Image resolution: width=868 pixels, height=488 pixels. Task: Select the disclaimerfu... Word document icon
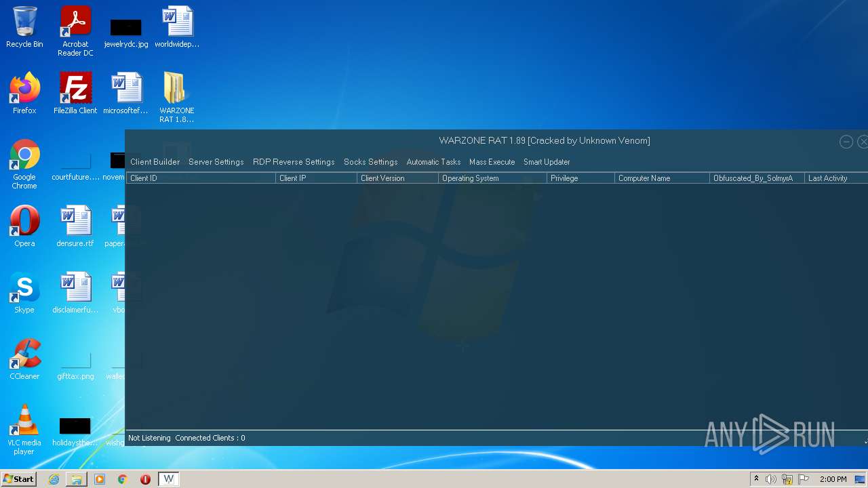pos(75,293)
